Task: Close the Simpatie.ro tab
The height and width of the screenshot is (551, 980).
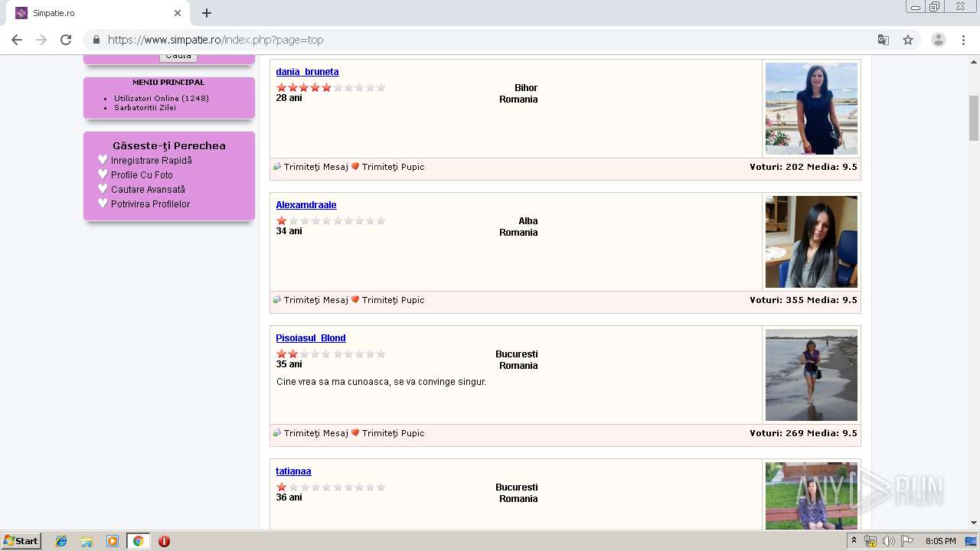Action: tap(178, 13)
